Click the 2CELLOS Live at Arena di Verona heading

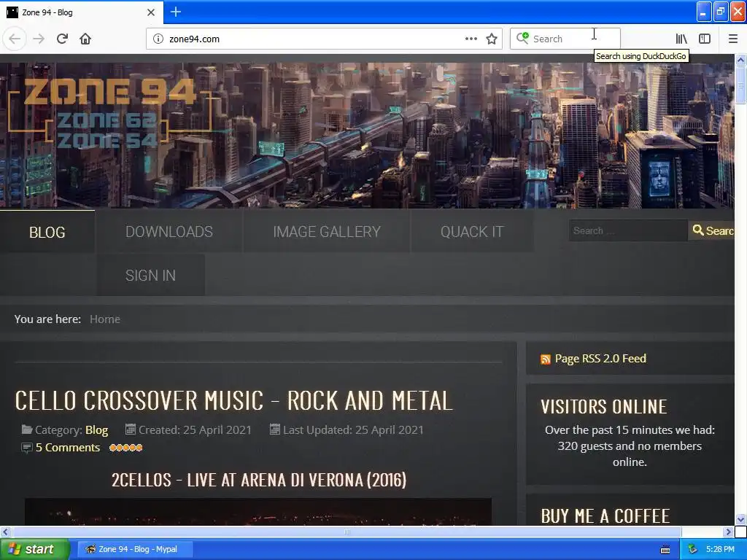click(259, 480)
